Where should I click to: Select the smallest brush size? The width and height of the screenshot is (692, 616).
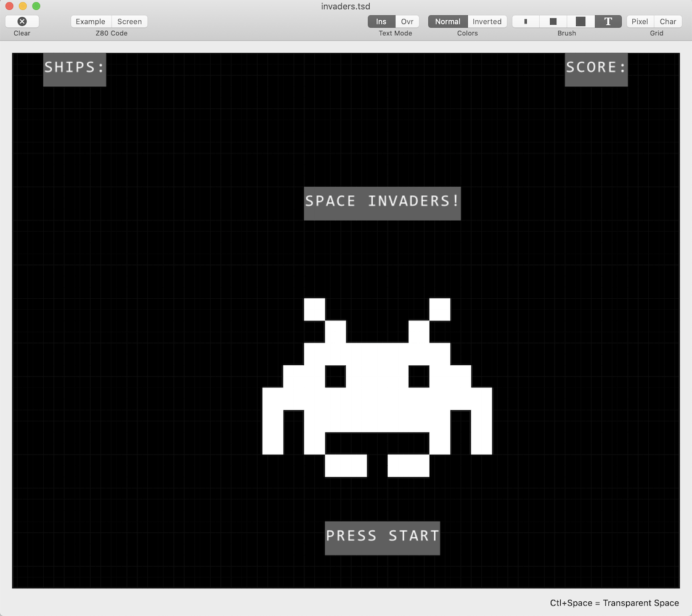click(x=526, y=22)
